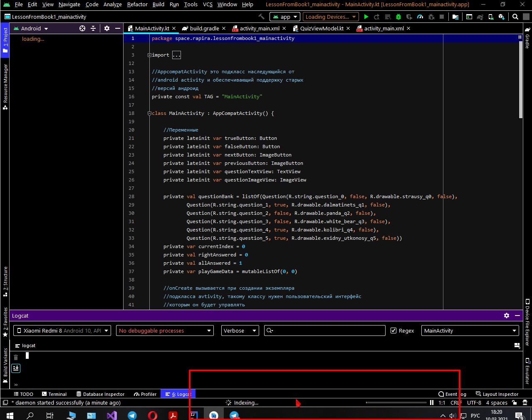Open the Database Inspector tool window

pyautogui.click(x=100, y=394)
